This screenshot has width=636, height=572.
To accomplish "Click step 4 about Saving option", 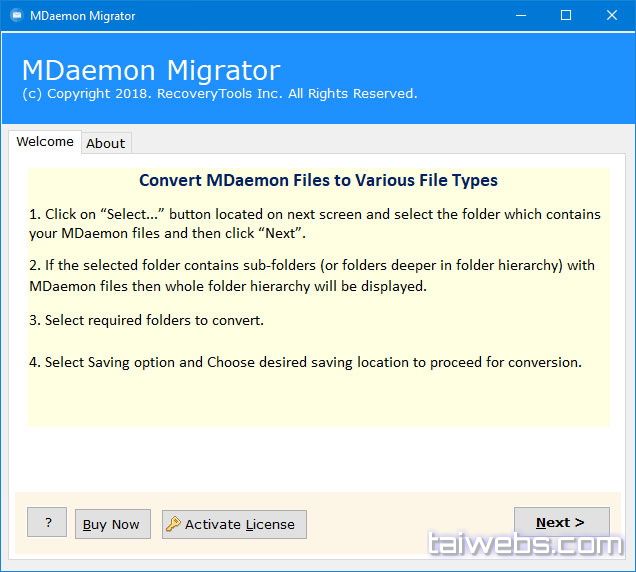I will point(305,362).
